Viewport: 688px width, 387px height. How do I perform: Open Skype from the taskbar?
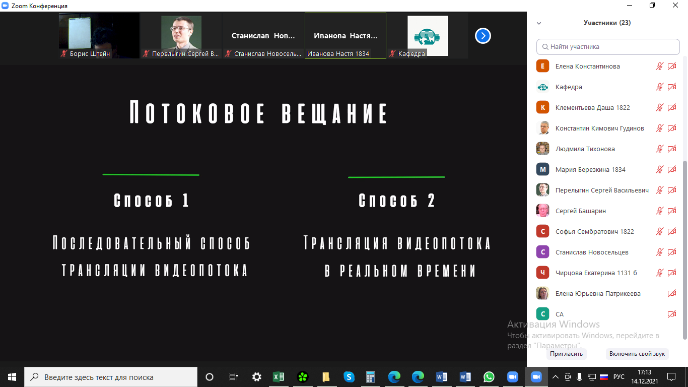coord(349,377)
